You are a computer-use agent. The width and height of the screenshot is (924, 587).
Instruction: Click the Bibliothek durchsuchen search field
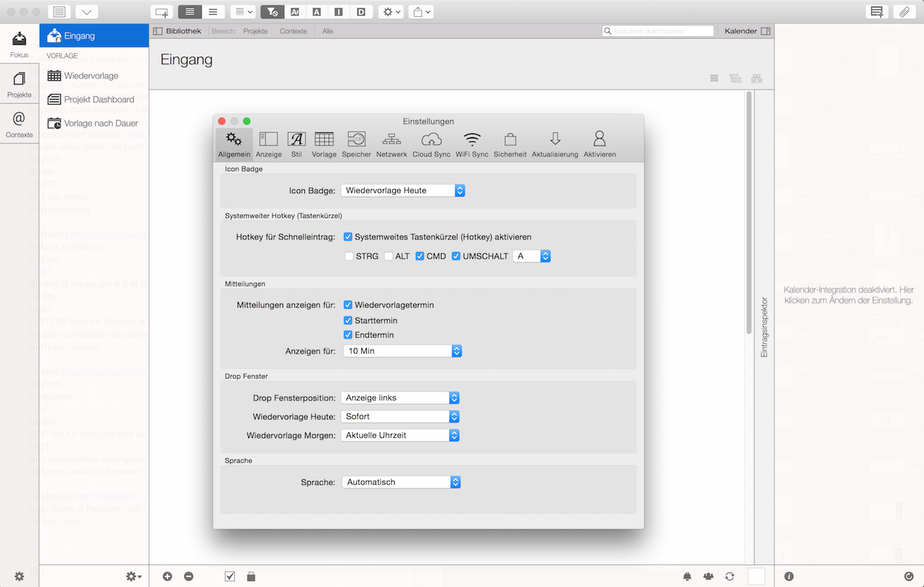pos(658,31)
